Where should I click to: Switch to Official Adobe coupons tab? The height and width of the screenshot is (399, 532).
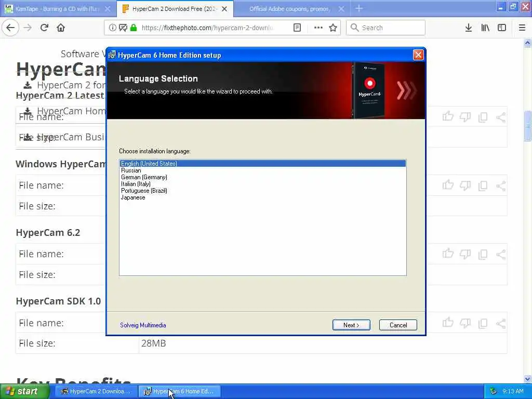click(x=289, y=9)
